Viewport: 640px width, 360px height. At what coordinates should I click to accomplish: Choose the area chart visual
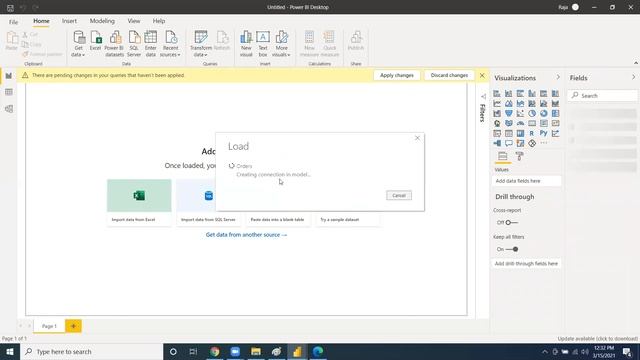tap(509, 104)
